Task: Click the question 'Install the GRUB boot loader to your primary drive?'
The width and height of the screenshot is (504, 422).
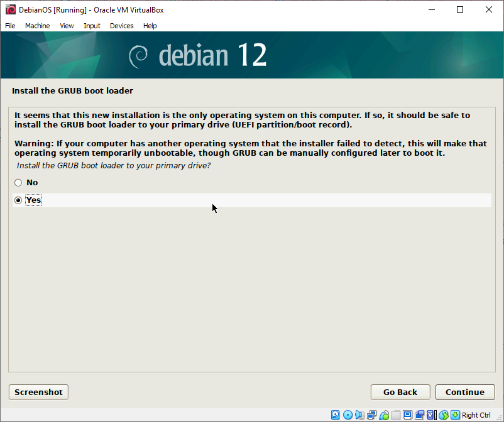Action: 114,166
